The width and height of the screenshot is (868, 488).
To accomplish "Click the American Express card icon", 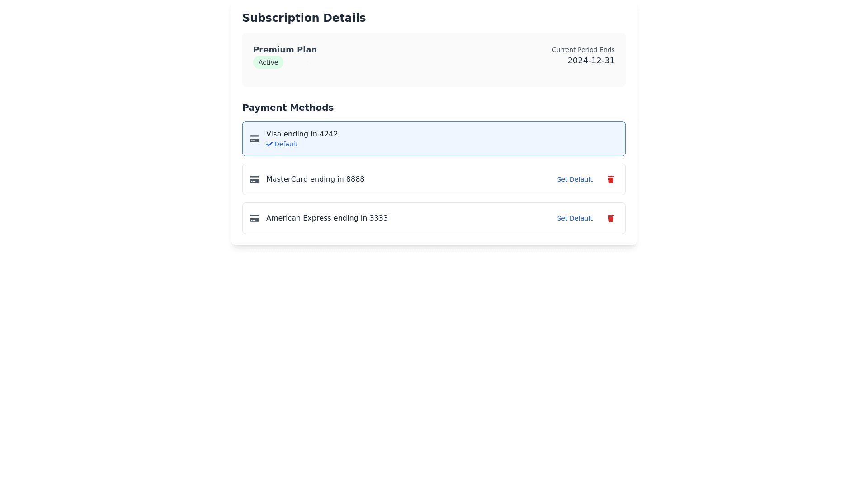I will pos(255,218).
